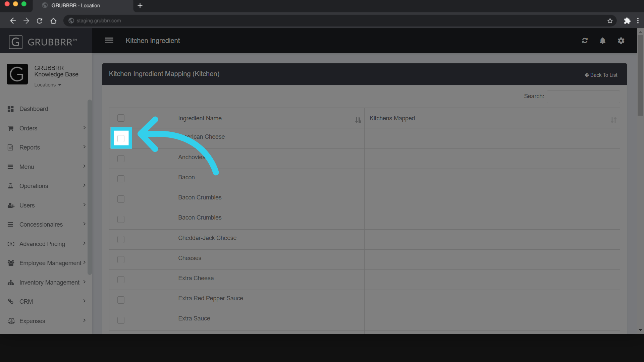Click the browser reload button
This screenshot has width=644, height=362.
coord(40,21)
